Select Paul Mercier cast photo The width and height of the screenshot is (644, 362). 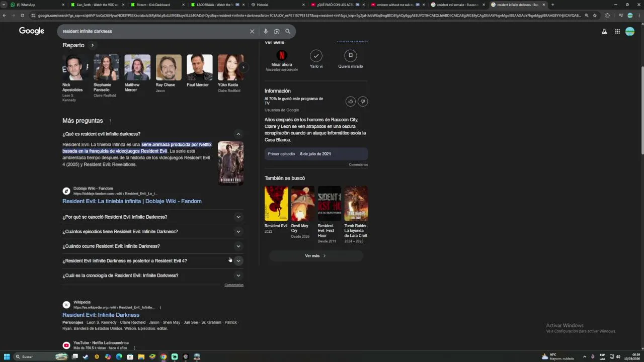200,67
